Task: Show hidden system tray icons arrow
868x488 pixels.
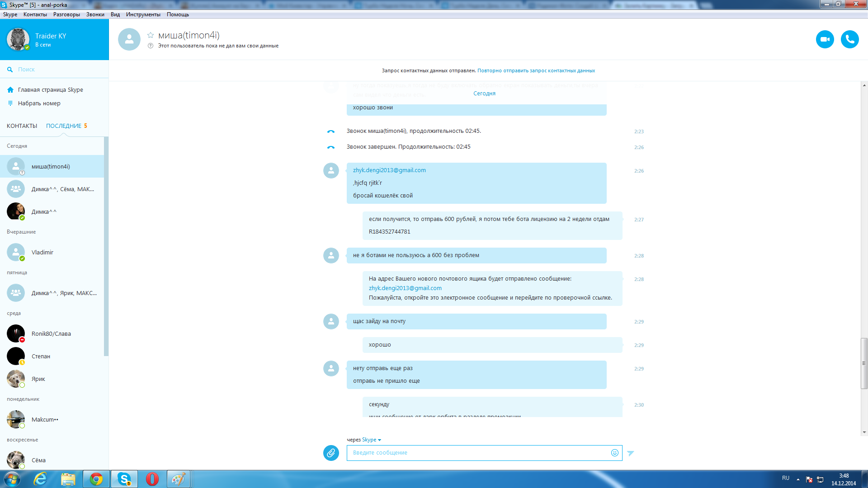Action: tap(798, 479)
